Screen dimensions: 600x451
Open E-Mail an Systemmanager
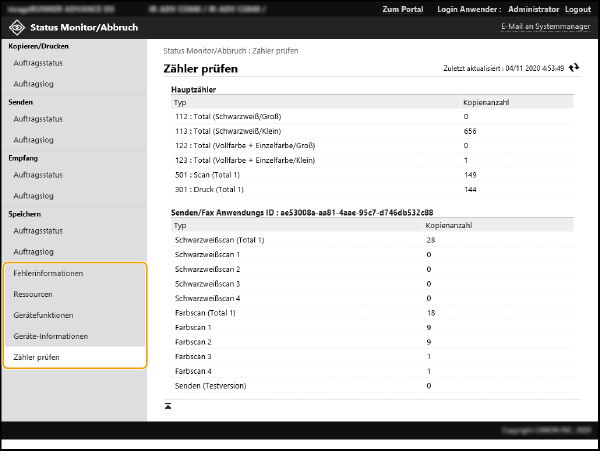click(544, 25)
